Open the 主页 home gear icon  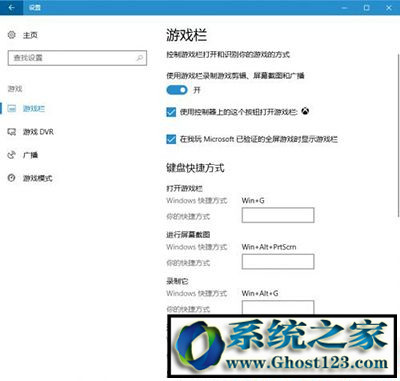12,35
